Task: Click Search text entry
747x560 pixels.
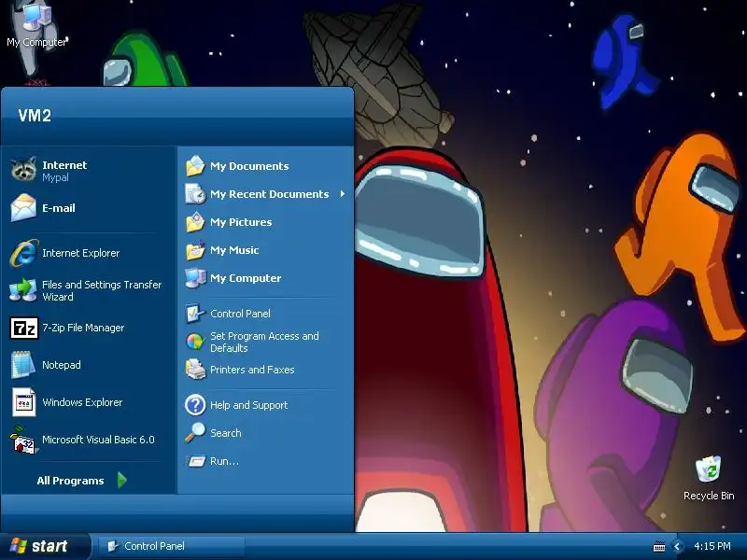Action: [226, 433]
